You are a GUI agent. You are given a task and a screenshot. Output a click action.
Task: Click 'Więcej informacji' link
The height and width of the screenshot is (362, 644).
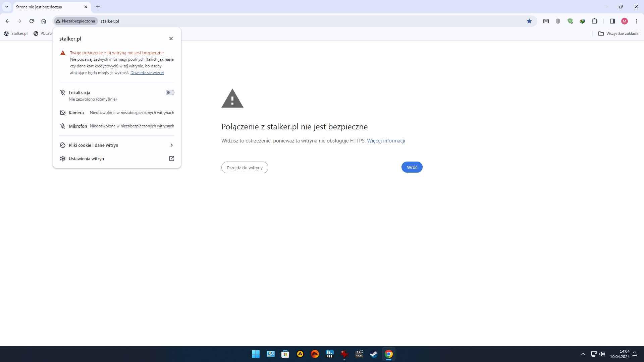click(386, 141)
